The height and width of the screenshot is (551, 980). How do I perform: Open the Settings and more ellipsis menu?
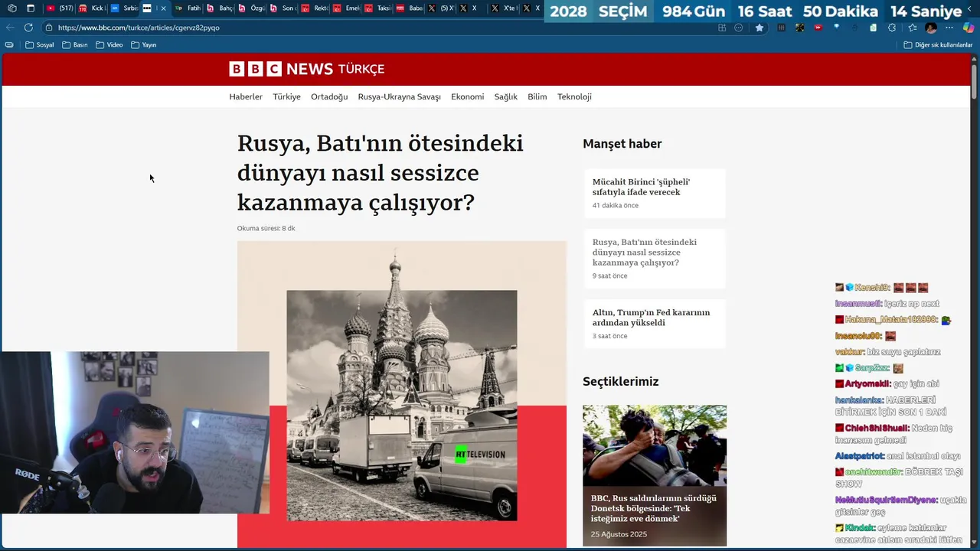click(949, 28)
